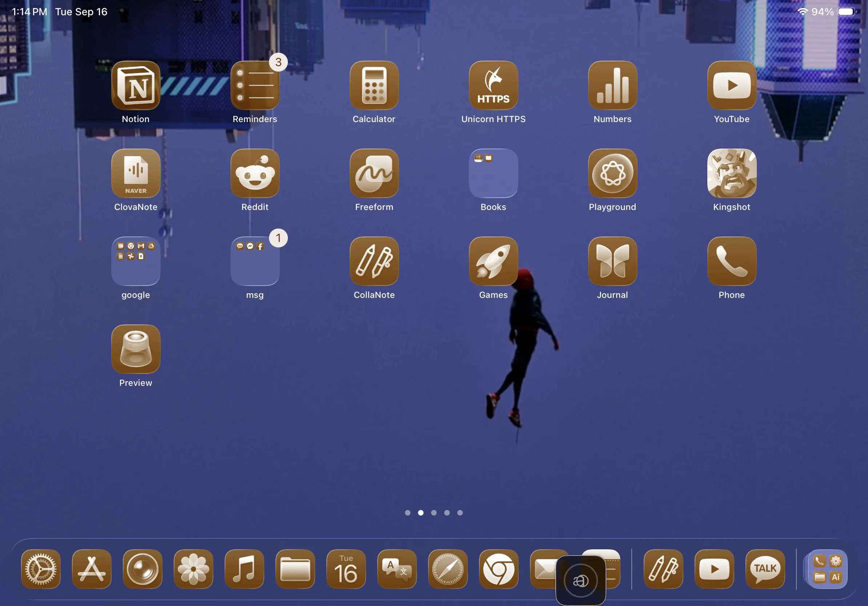Image resolution: width=868 pixels, height=606 pixels.
Task: Open recent CollaNote app in the dock
Action: [x=663, y=569]
